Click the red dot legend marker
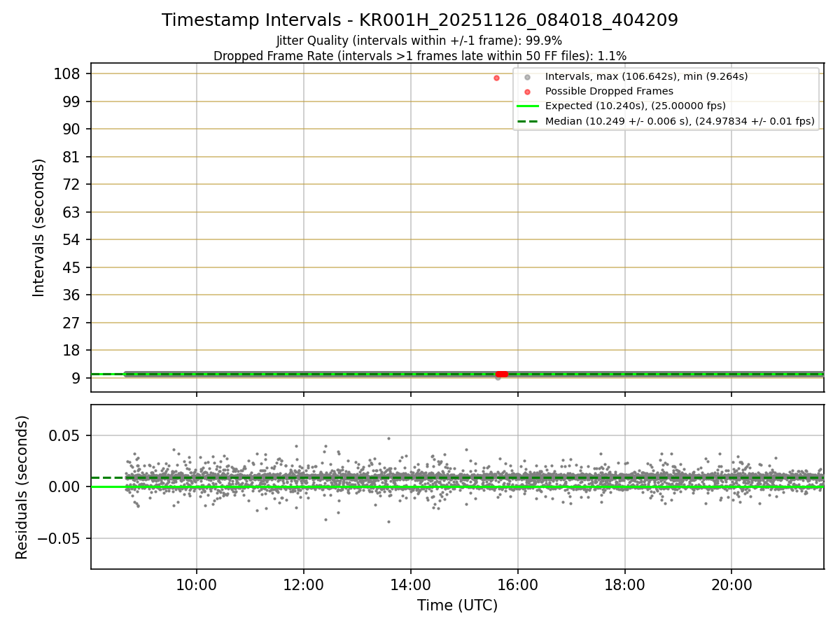This screenshot has height=630, width=840. 527,91
